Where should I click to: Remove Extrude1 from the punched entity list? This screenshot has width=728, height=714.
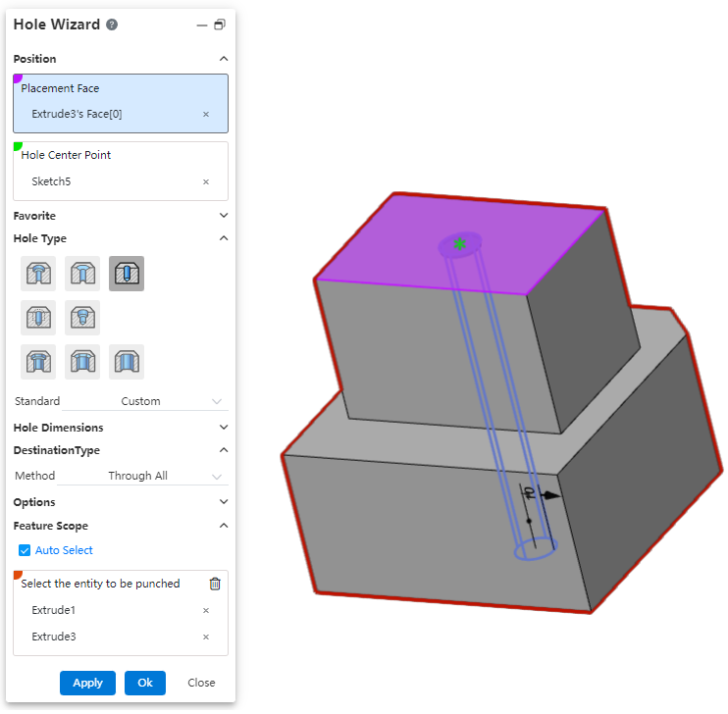pos(205,610)
